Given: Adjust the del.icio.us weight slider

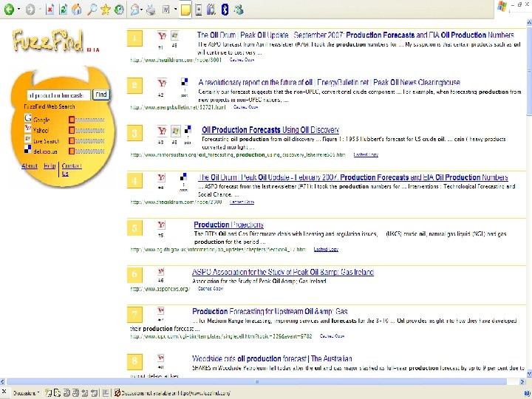Looking at the screenshot, I should [x=86, y=151].
